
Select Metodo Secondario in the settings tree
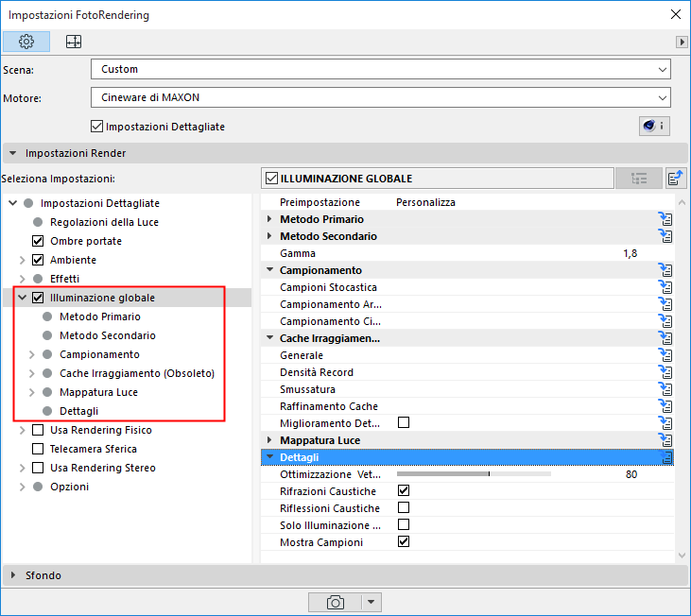[107, 335]
